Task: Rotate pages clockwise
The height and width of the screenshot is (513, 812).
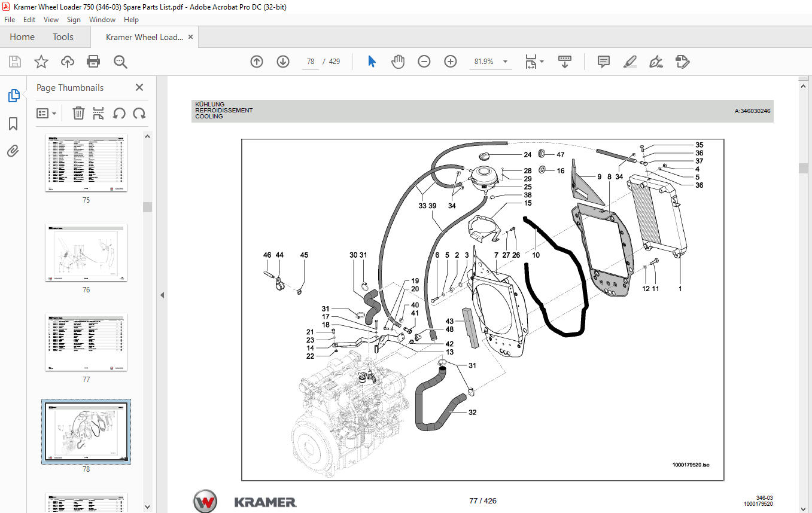Action: (139, 113)
